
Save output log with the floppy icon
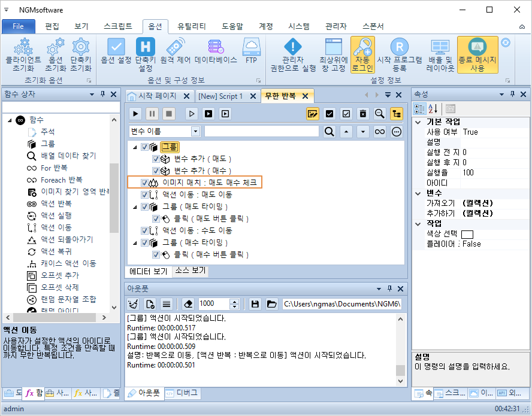255,304
